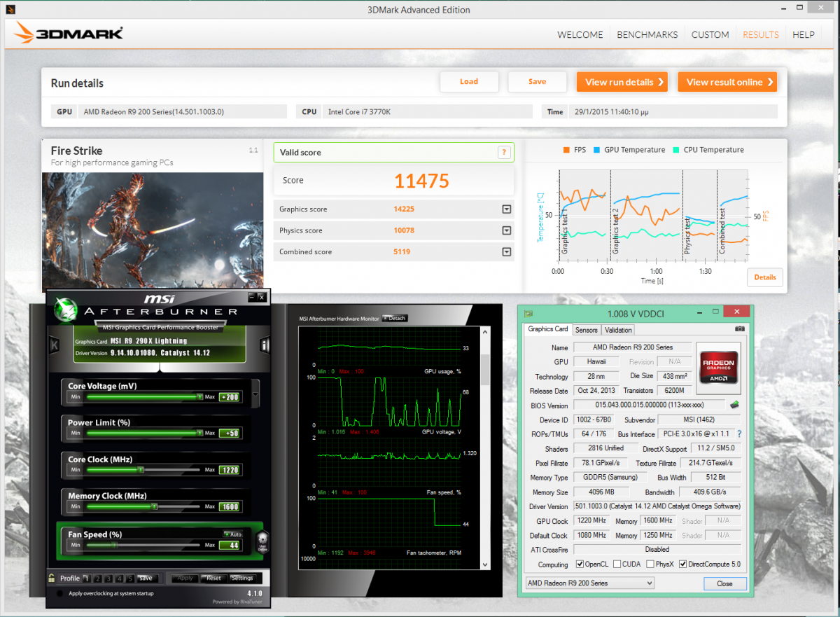The height and width of the screenshot is (617, 840).
Task: Open GPU-Z graphics card selector dropdown
Action: tap(589, 583)
